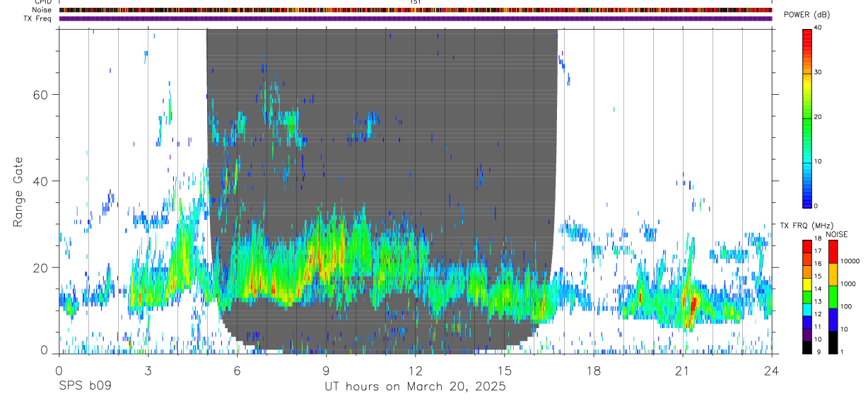Click the x-axis tick label "3"

(x=148, y=370)
